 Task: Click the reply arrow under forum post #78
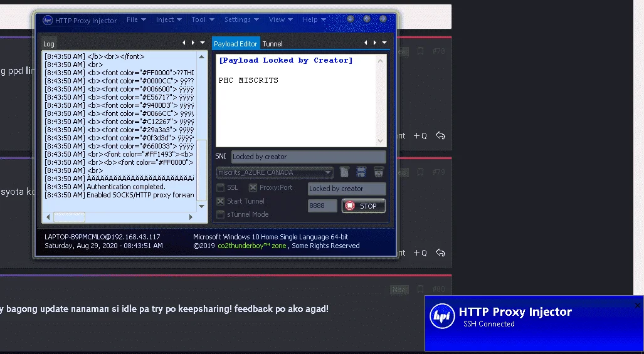pyautogui.click(x=440, y=136)
